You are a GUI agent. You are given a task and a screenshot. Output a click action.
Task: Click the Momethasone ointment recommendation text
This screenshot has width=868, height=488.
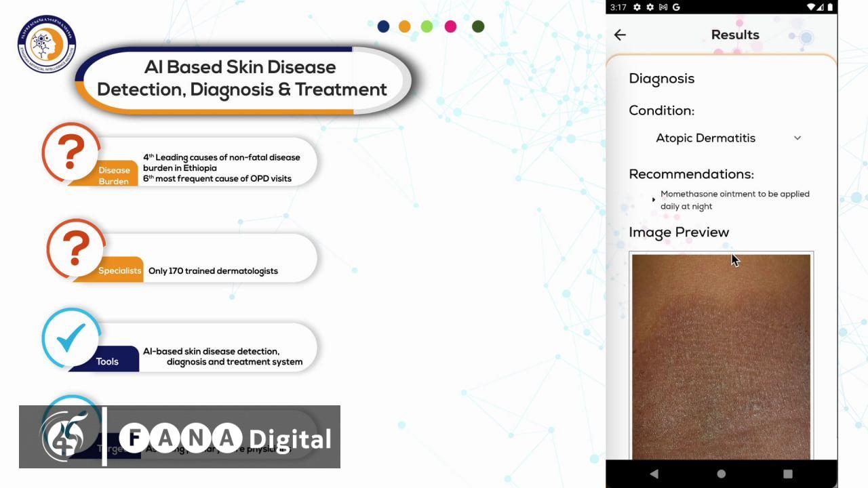click(x=735, y=200)
